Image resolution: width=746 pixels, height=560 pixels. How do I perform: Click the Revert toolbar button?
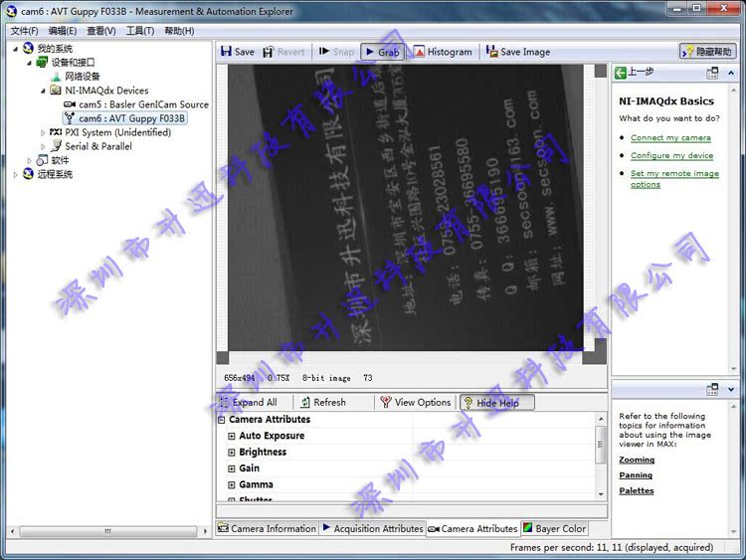pos(283,52)
